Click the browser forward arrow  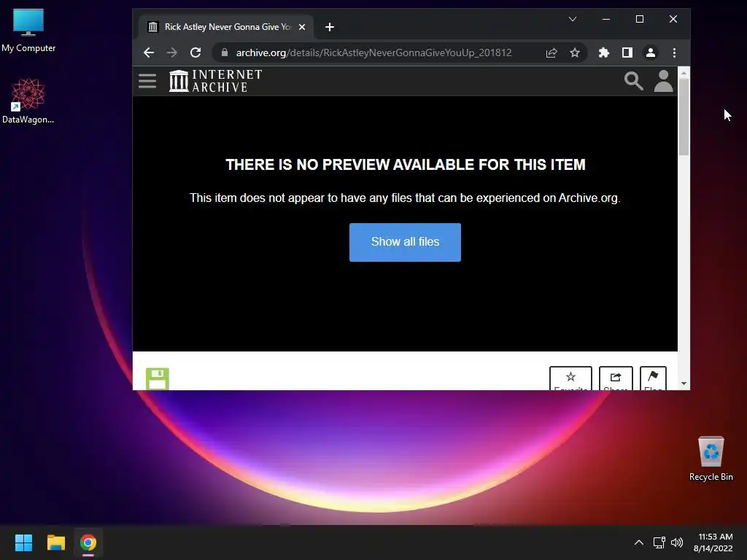pyautogui.click(x=172, y=52)
